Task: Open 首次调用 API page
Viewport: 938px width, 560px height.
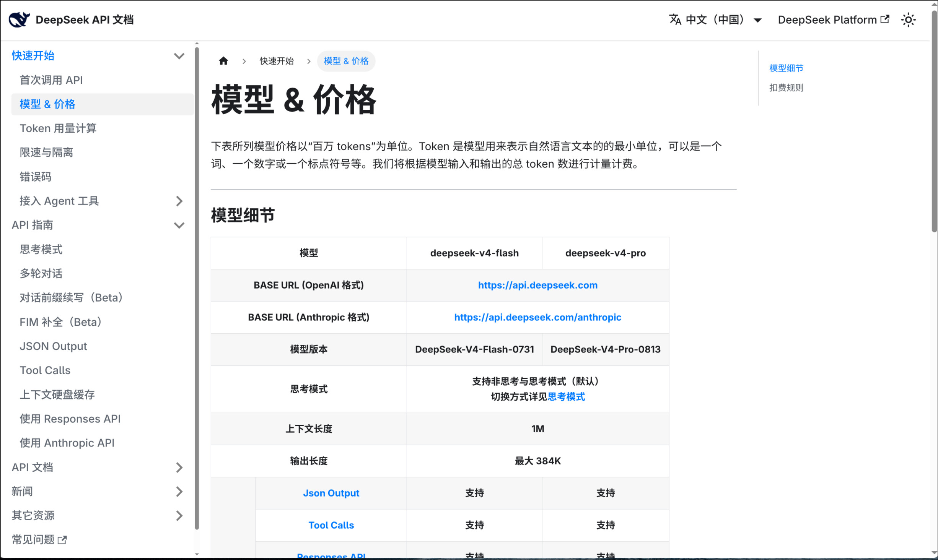Action: [x=51, y=80]
